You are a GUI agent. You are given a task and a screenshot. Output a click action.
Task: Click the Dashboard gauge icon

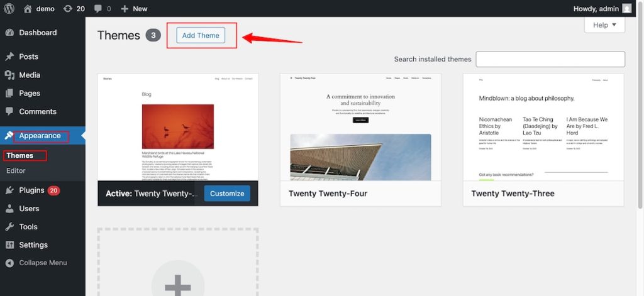click(x=9, y=33)
